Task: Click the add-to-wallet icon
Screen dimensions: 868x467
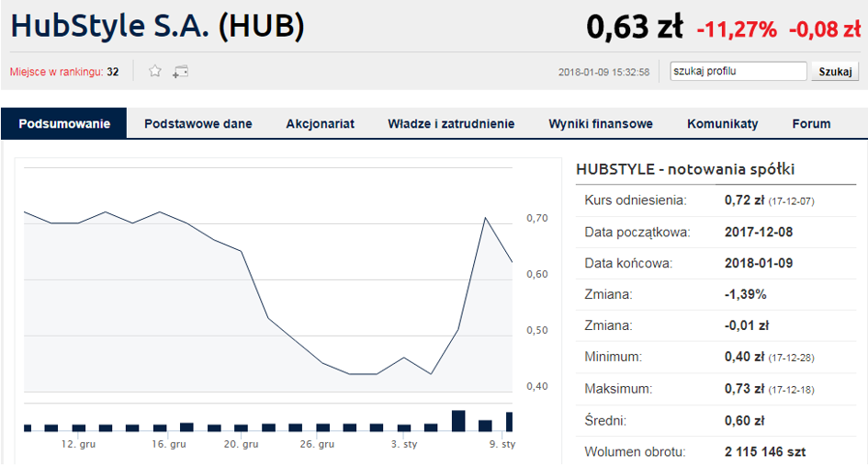Action: pyautogui.click(x=180, y=72)
